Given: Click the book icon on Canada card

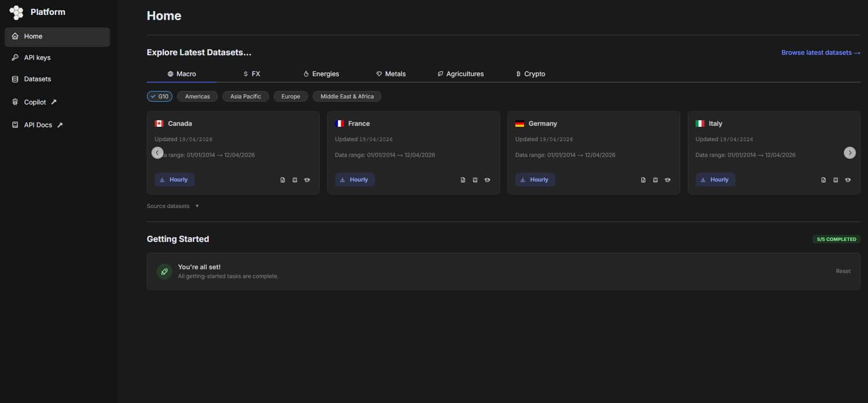Looking at the screenshot, I should [x=295, y=180].
